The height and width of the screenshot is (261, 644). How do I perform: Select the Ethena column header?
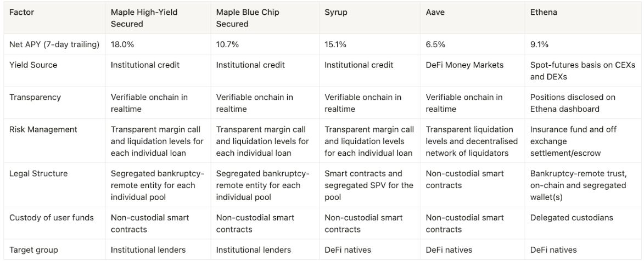click(544, 12)
